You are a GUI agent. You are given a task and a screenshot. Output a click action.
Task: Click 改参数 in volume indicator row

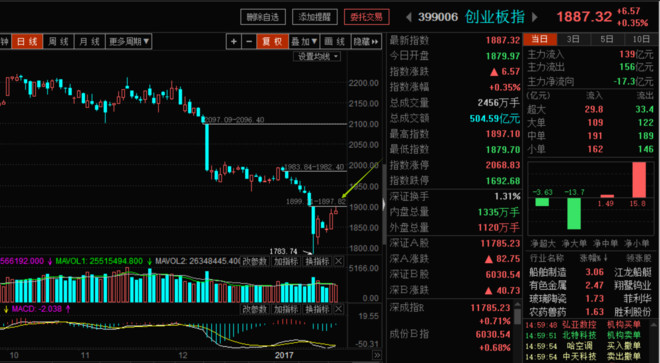coord(255,261)
